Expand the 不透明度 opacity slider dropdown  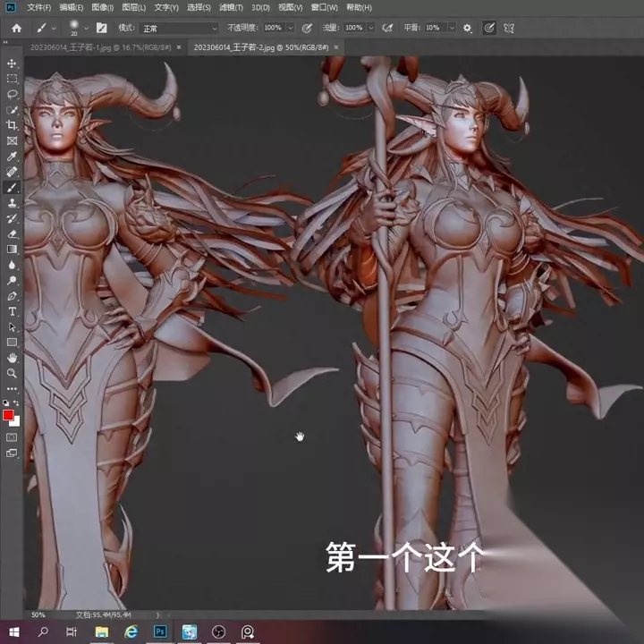[291, 28]
